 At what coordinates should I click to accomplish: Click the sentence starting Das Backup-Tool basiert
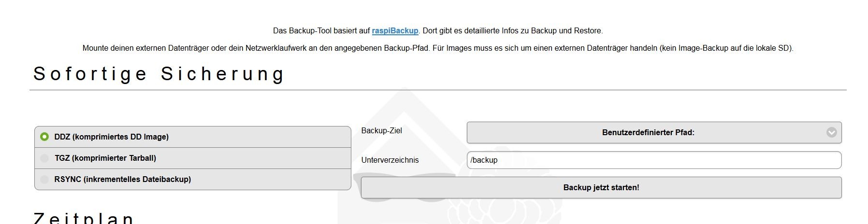(321, 31)
